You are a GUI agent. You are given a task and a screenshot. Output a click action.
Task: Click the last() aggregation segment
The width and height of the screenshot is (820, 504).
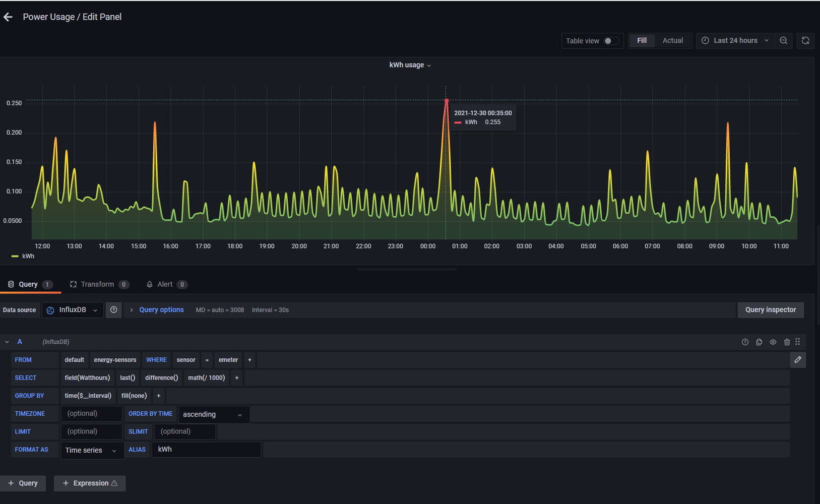[x=128, y=378]
